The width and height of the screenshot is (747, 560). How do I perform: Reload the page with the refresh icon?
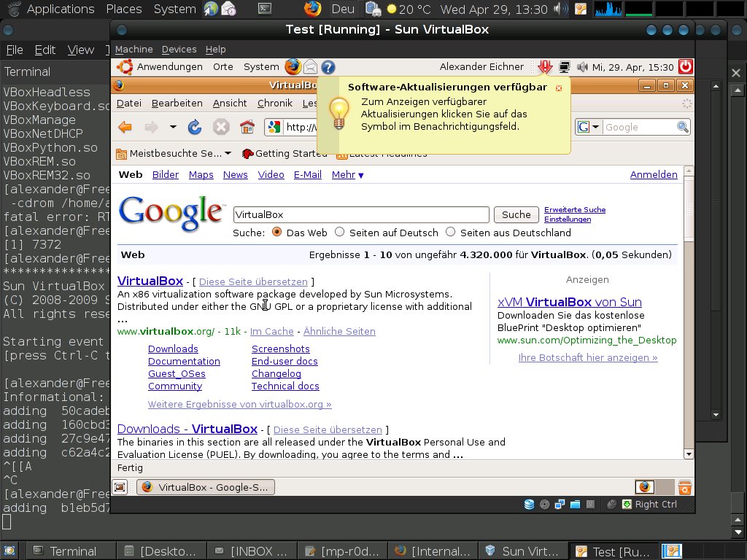(195, 128)
